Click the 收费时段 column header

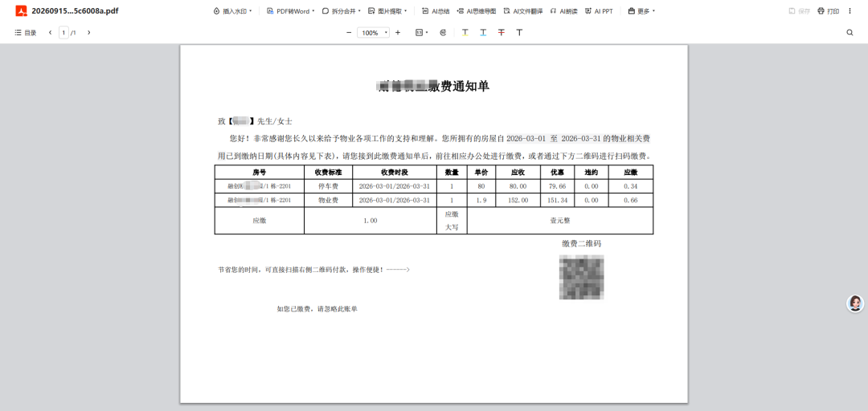(395, 172)
